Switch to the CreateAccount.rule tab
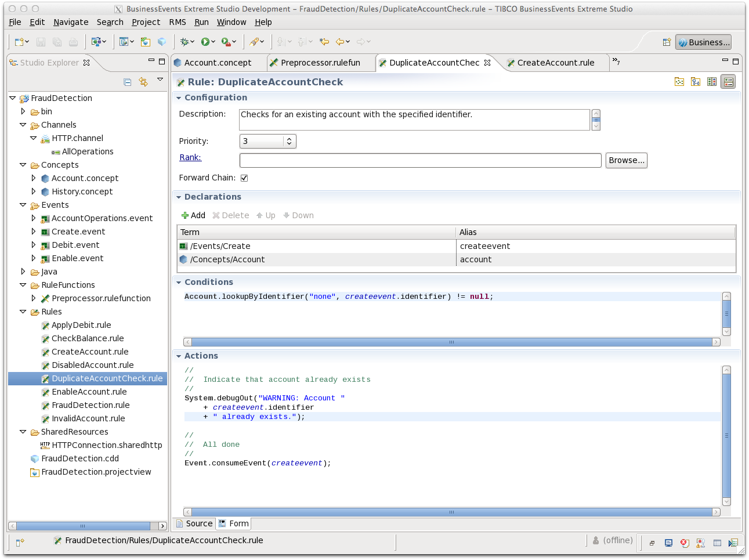This screenshot has height=560, width=749. 555,63
